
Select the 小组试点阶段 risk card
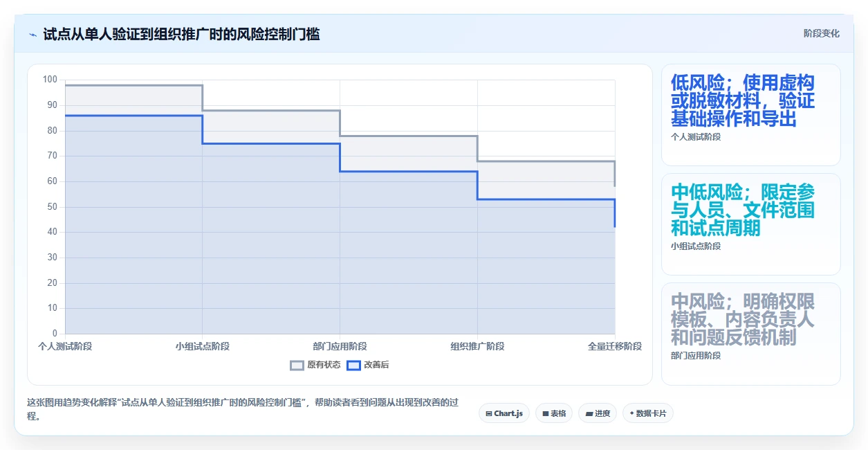pyautogui.click(x=751, y=224)
